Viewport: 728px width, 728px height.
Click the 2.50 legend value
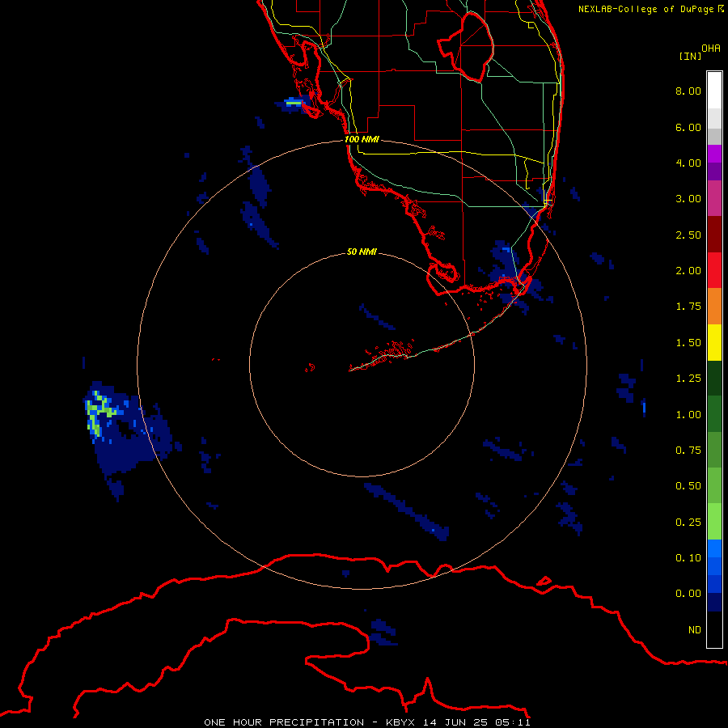(x=688, y=235)
